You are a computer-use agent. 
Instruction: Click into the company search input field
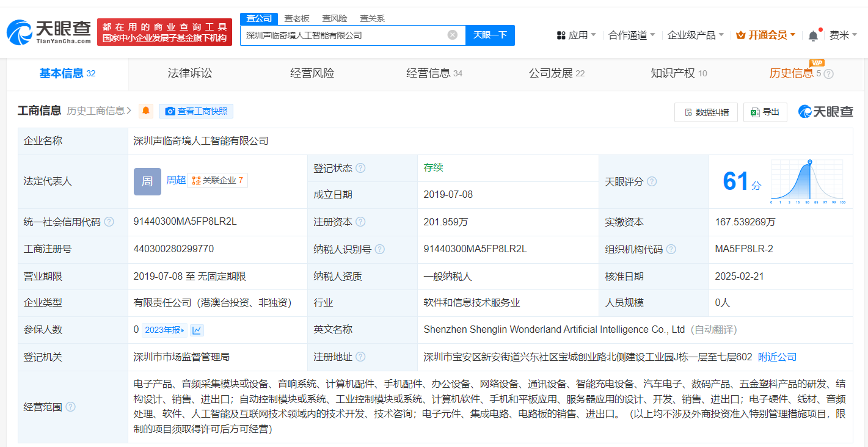(x=342, y=35)
